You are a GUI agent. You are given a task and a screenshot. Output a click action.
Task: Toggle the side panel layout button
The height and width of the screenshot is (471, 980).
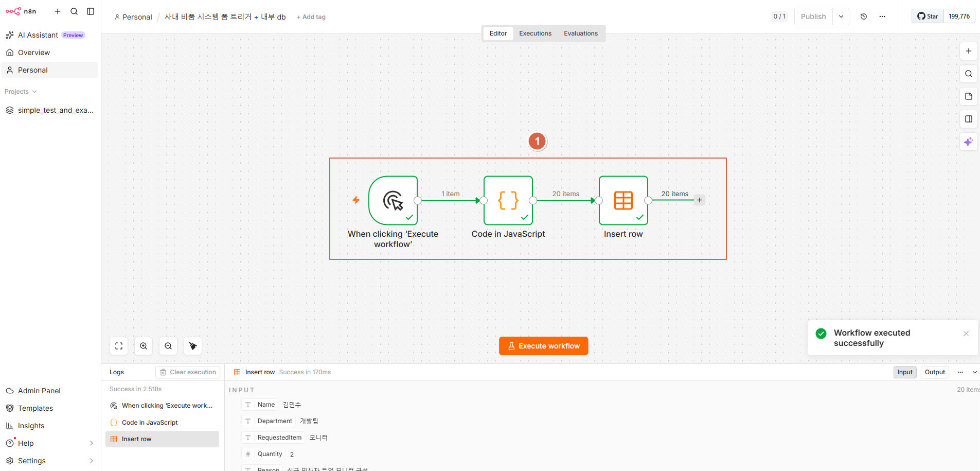[x=969, y=119]
